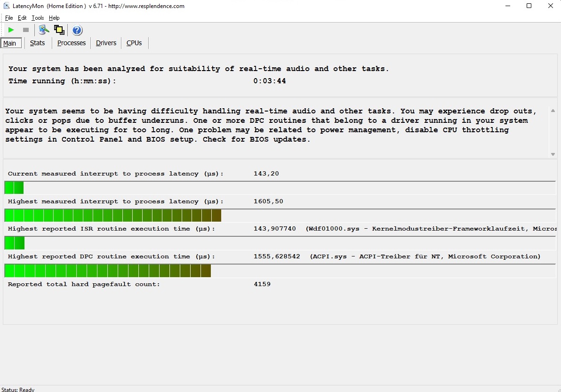561x392 pixels.
Task: Click the current latency value 143,20
Action: point(266,174)
